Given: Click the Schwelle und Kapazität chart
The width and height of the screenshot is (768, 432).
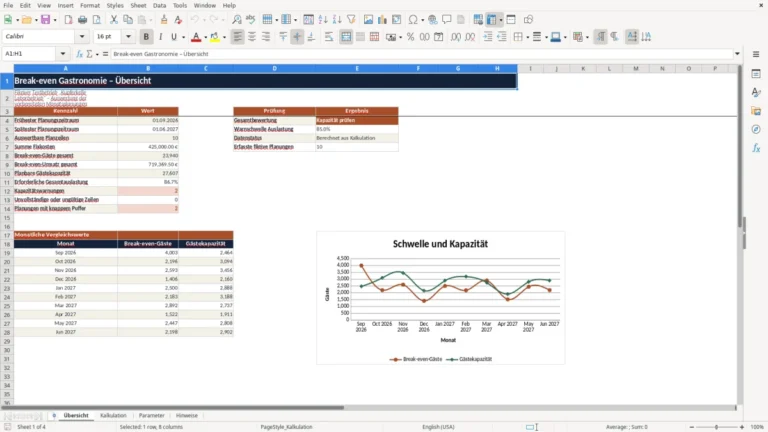Looking at the screenshot, I should (x=440, y=298).
